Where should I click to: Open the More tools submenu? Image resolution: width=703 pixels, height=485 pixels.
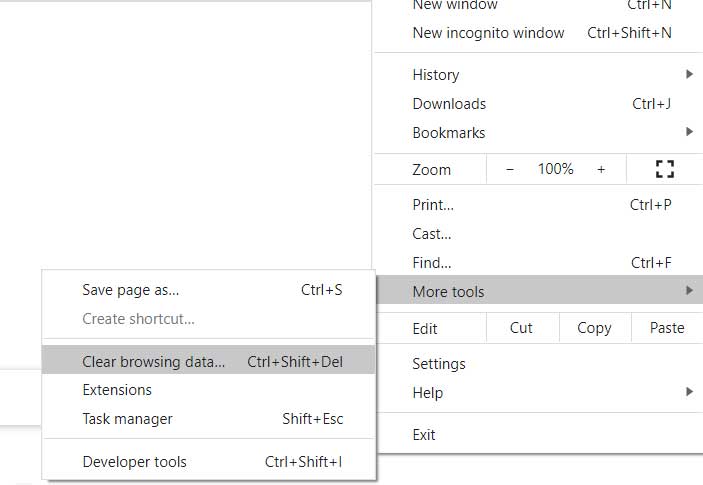(539, 291)
